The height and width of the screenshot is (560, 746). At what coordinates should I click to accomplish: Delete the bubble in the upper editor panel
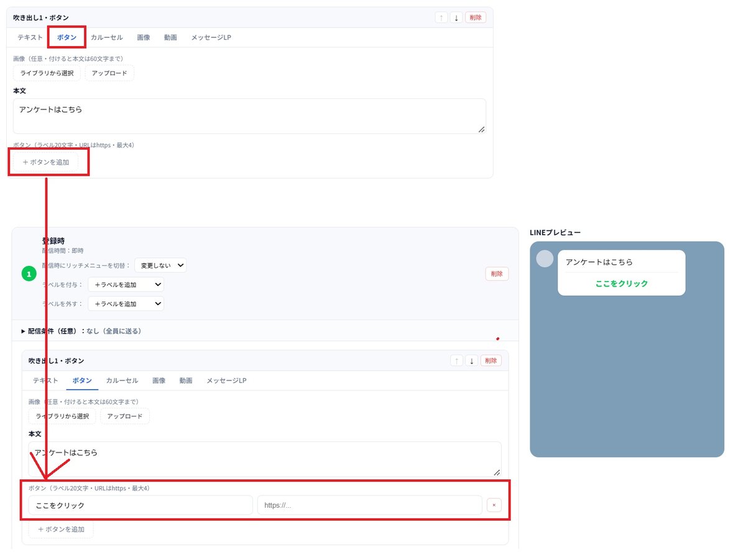pyautogui.click(x=476, y=17)
